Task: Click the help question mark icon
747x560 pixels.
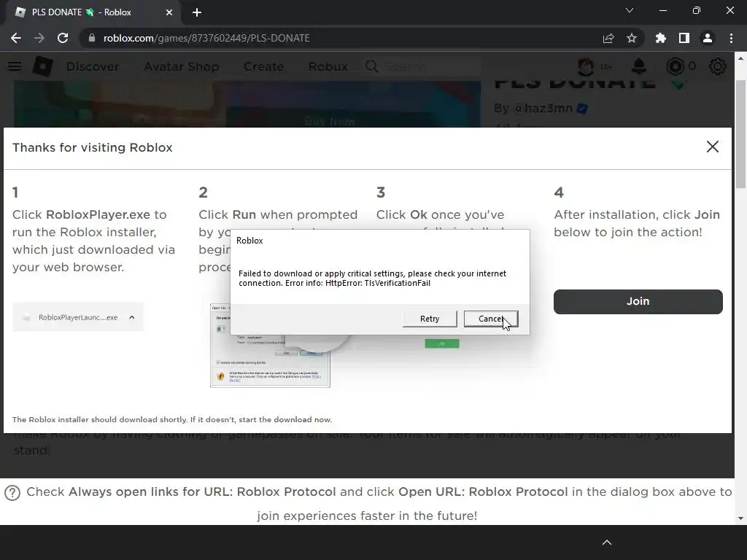Action: click(x=12, y=493)
